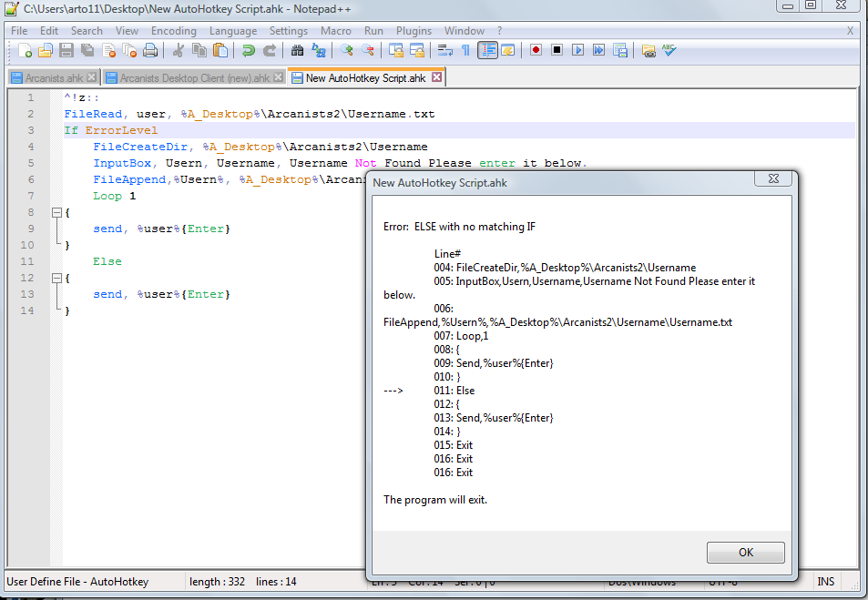
Task: Open the Window menu
Action: pyautogui.click(x=464, y=31)
